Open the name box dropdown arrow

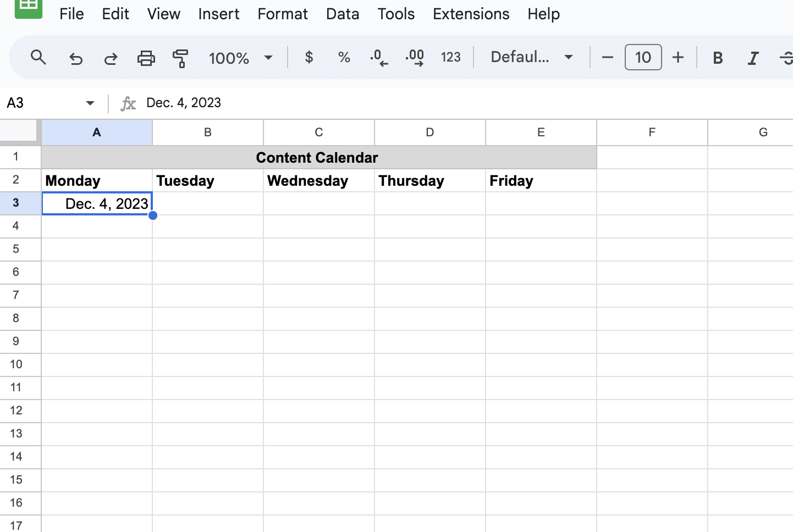coord(90,103)
